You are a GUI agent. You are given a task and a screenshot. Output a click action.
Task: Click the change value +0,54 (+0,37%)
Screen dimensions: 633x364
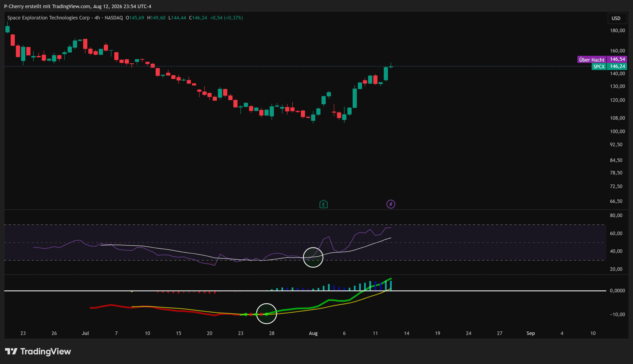click(x=226, y=18)
